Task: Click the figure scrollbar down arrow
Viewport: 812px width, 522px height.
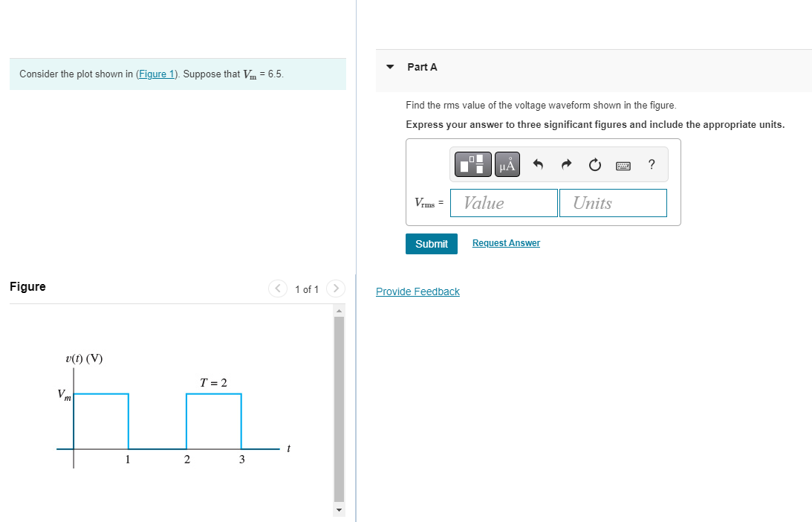Action: pos(339,509)
